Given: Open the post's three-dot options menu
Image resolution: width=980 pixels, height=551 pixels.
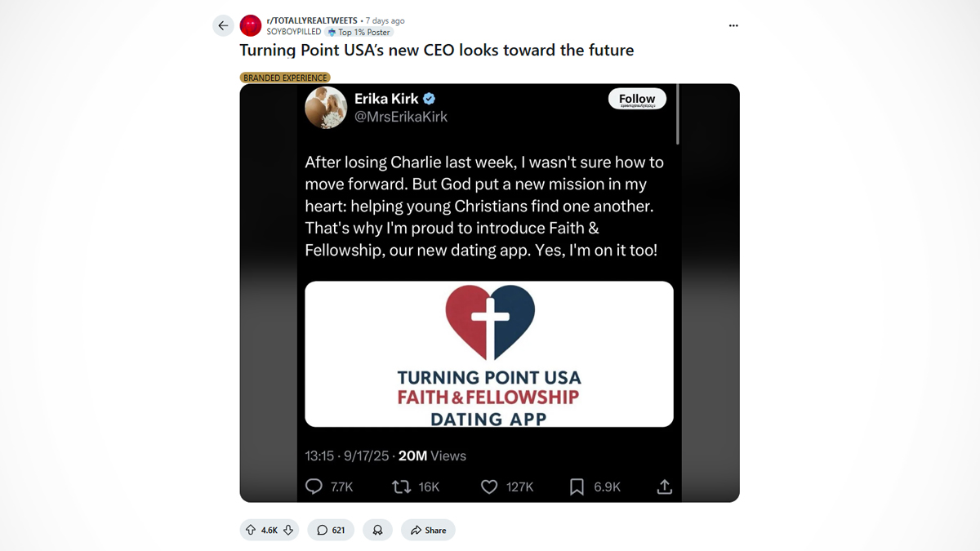Looking at the screenshot, I should (733, 26).
